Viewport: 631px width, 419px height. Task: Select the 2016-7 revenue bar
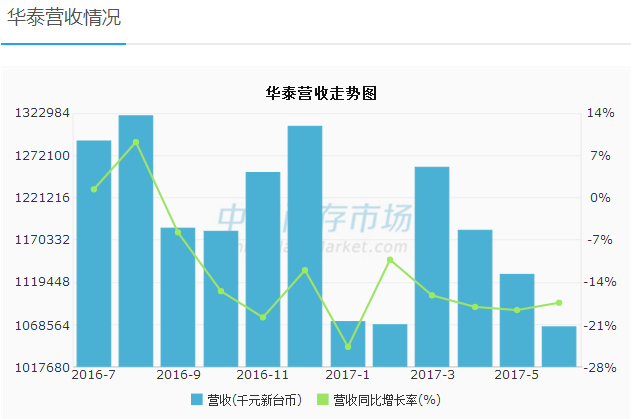[x=94, y=254]
